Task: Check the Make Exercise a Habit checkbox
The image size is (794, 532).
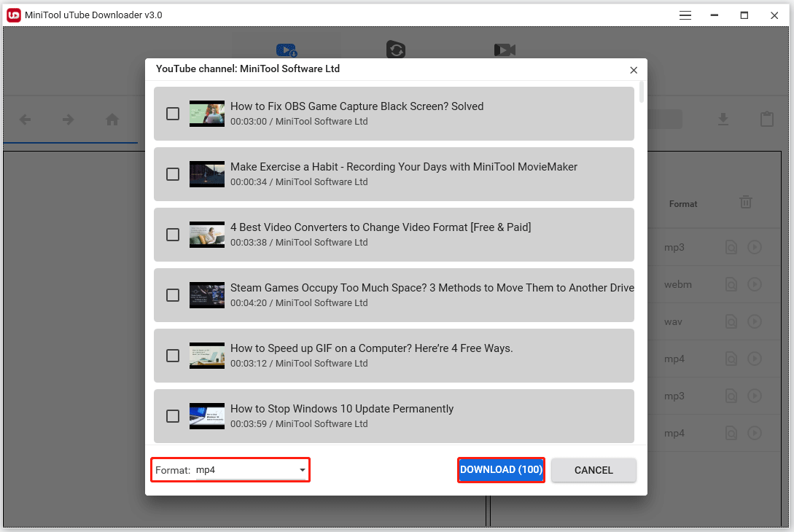Action: pos(173,174)
